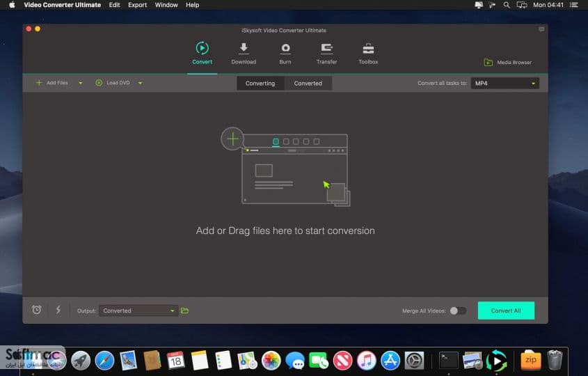Open the Video Converter Ultimate menu
The height and width of the screenshot is (376, 588).
62,5
